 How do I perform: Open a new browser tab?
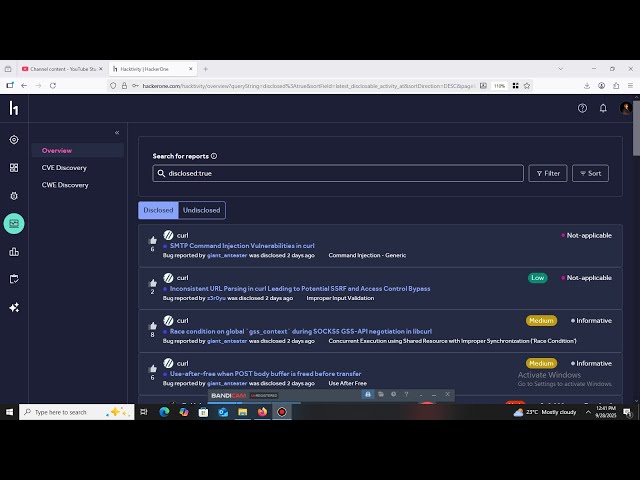click(x=205, y=69)
